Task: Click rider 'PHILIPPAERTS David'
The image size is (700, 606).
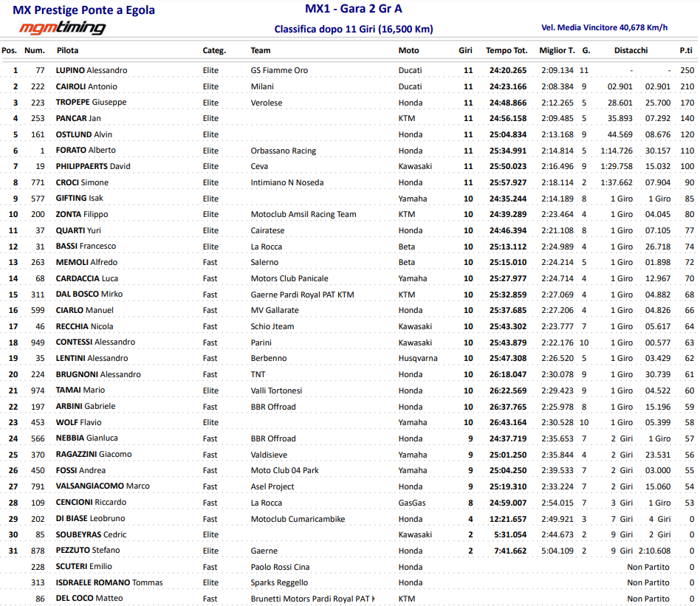Action: [x=93, y=166]
